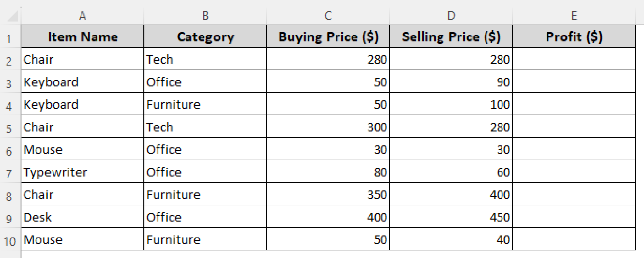Image resolution: width=644 pixels, height=258 pixels.
Task: Select the Profit header cell
Action: click(574, 36)
